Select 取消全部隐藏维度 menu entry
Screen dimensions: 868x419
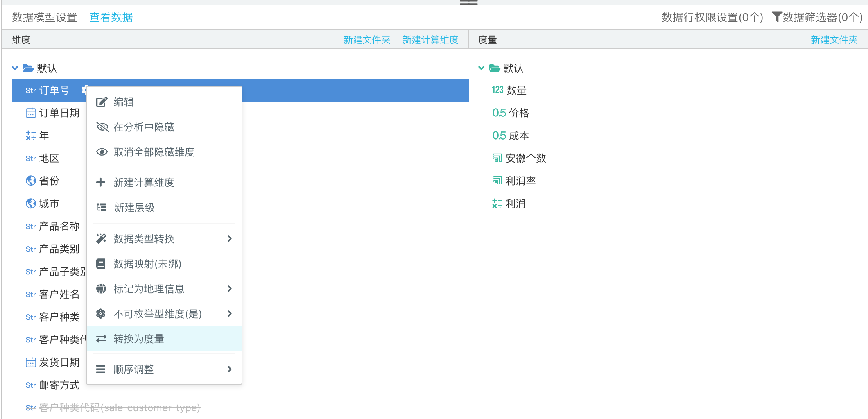coord(164,152)
